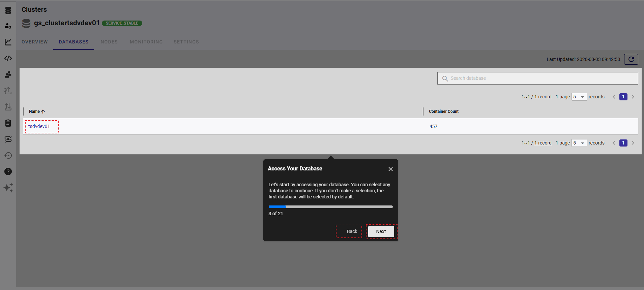Go to next page in top pagination

pos(633,97)
